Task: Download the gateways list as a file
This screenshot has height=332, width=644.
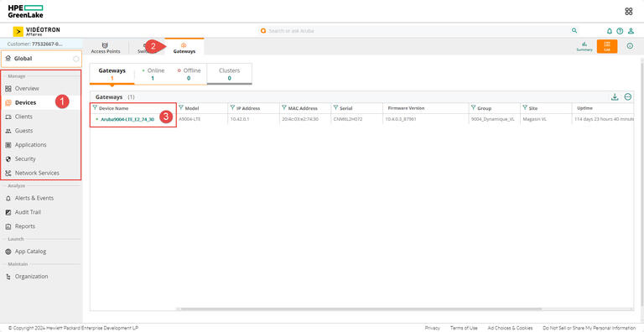Action: [x=615, y=97]
